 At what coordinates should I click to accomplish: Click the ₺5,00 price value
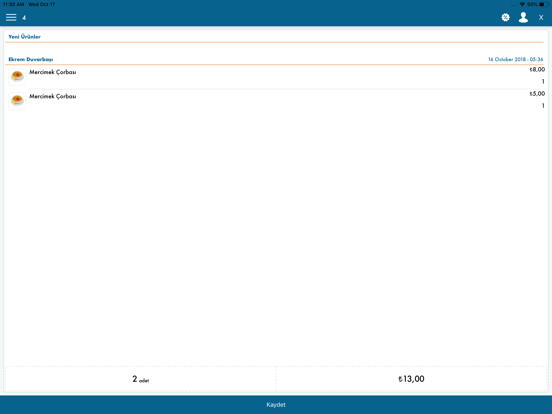[x=537, y=94]
